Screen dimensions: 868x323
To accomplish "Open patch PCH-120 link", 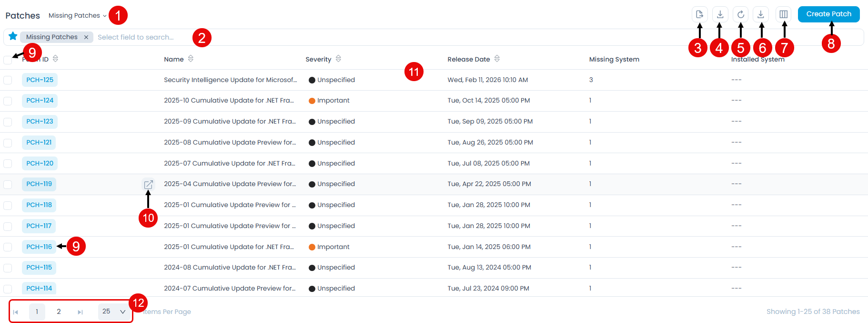I will (40, 163).
